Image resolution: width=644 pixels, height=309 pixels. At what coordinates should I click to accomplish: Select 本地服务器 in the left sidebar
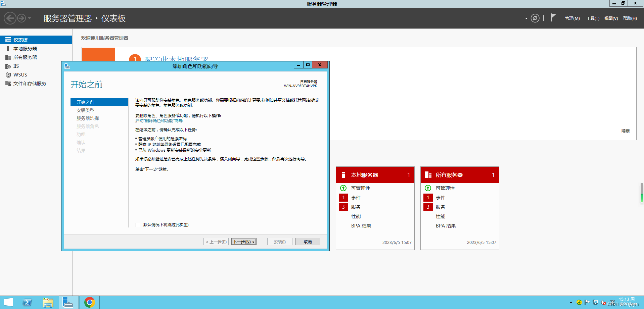tap(36, 49)
